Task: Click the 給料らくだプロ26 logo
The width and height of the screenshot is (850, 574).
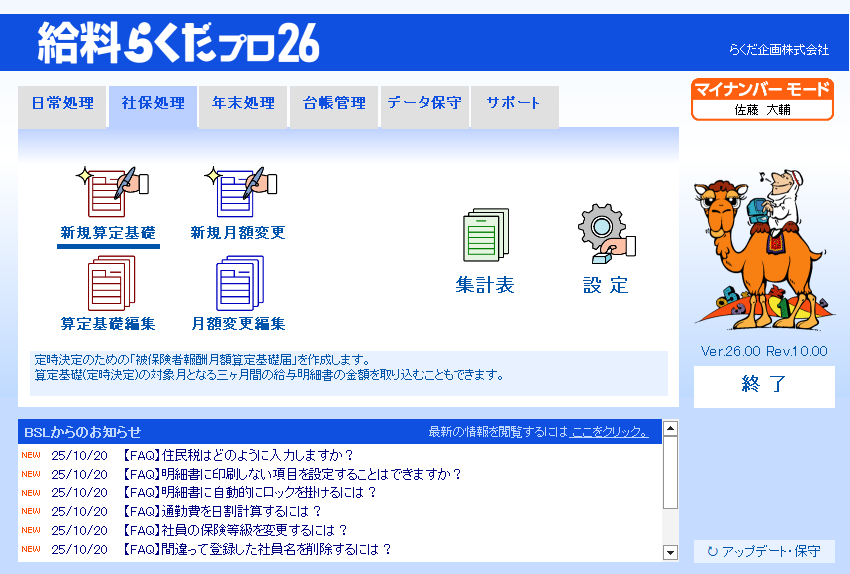Action: coord(179,43)
